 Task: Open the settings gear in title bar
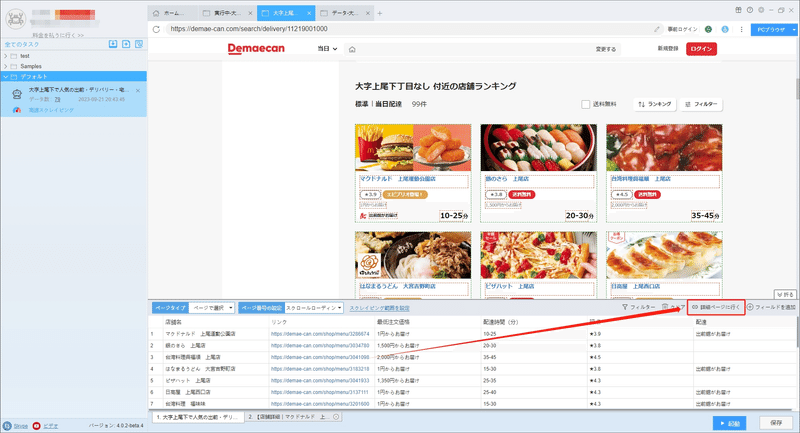[x=761, y=10]
